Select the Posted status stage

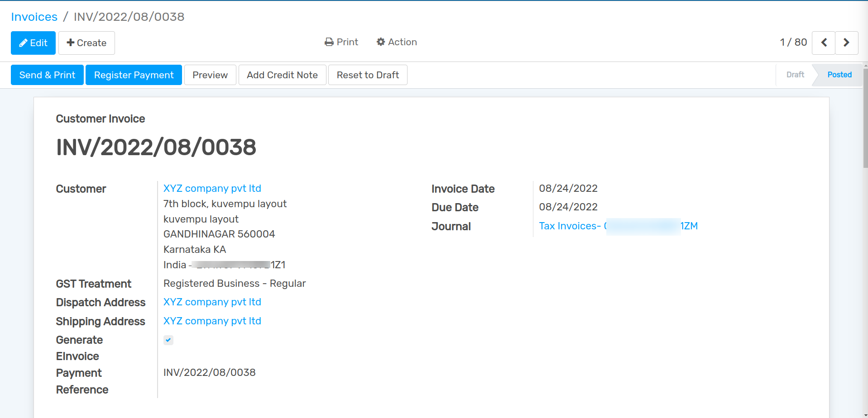tap(839, 75)
